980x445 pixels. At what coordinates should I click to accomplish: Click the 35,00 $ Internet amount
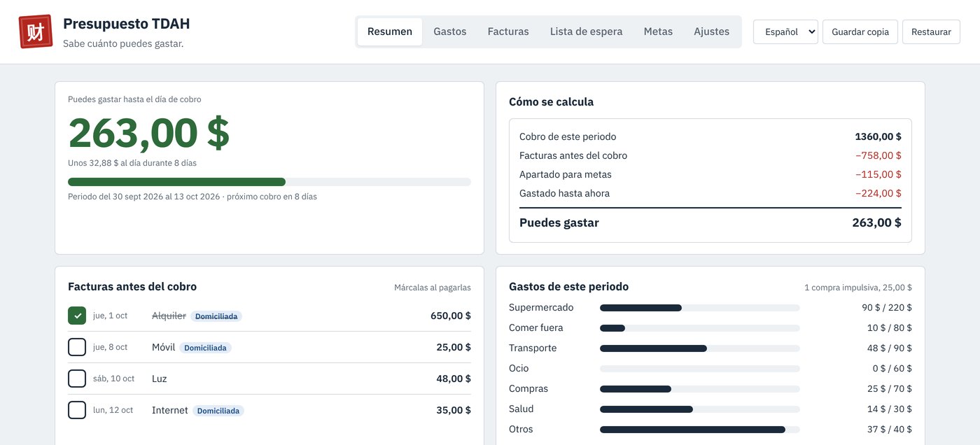(454, 410)
